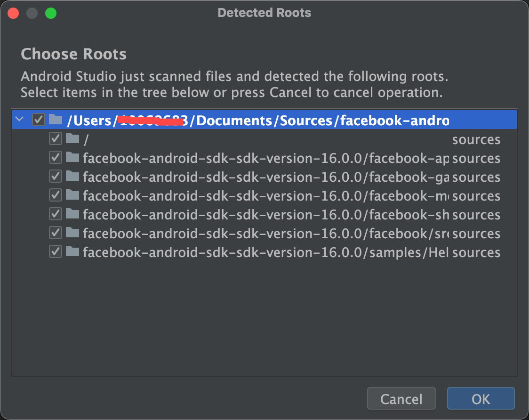Click the "Detected Roots" window title

(x=264, y=13)
